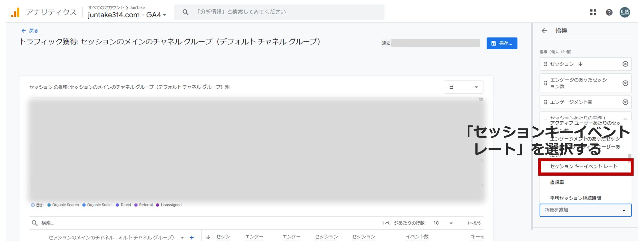Click the plus icon to add secondary dimension
The height and width of the screenshot is (244, 644).
click(191, 237)
